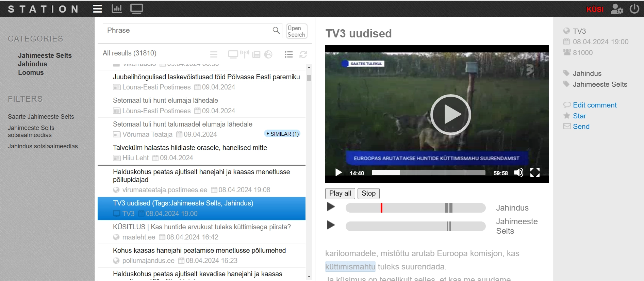Image resolution: width=644 pixels, height=281 pixels.
Task: Click the monitor icon in top header
Action: pyautogui.click(x=136, y=9)
